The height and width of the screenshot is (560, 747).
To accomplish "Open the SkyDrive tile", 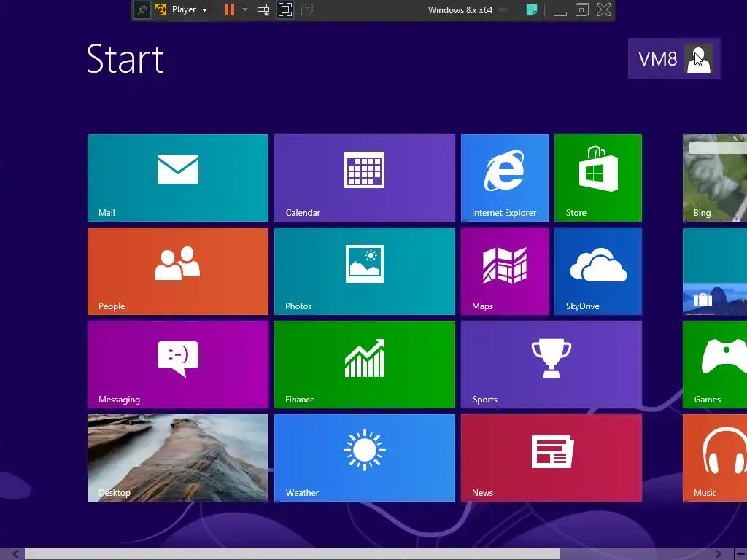I will click(x=598, y=271).
